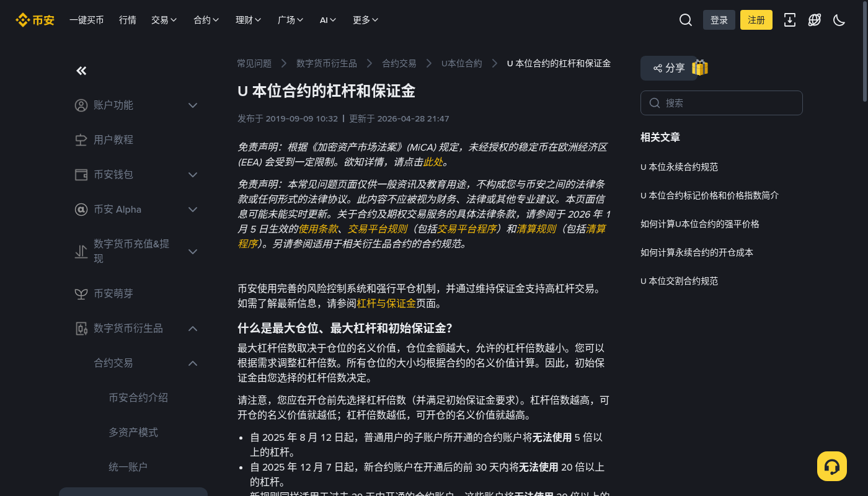
Task: Select 多资产模式 in sidebar
Action: (133, 433)
